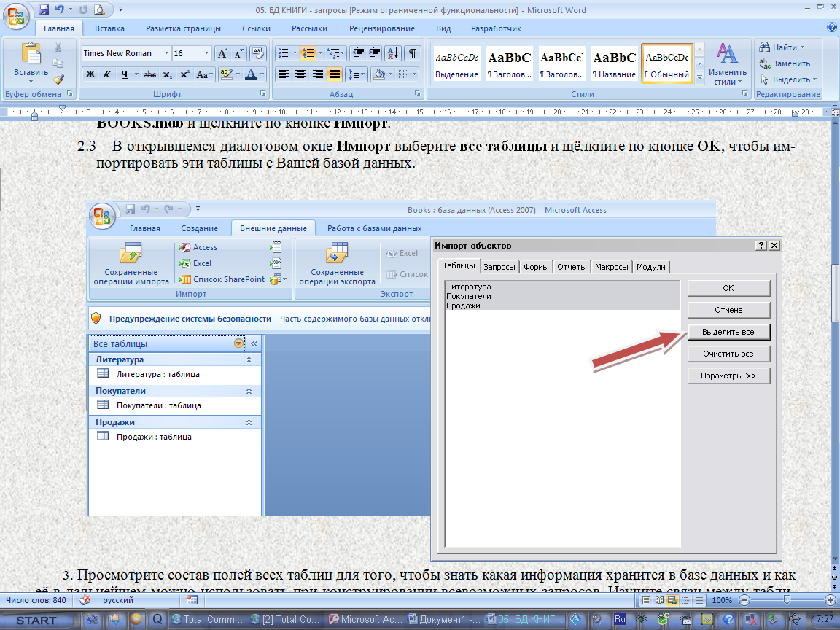Toggle strikethrough abc formatting
Image resolution: width=840 pixels, height=630 pixels.
150,74
